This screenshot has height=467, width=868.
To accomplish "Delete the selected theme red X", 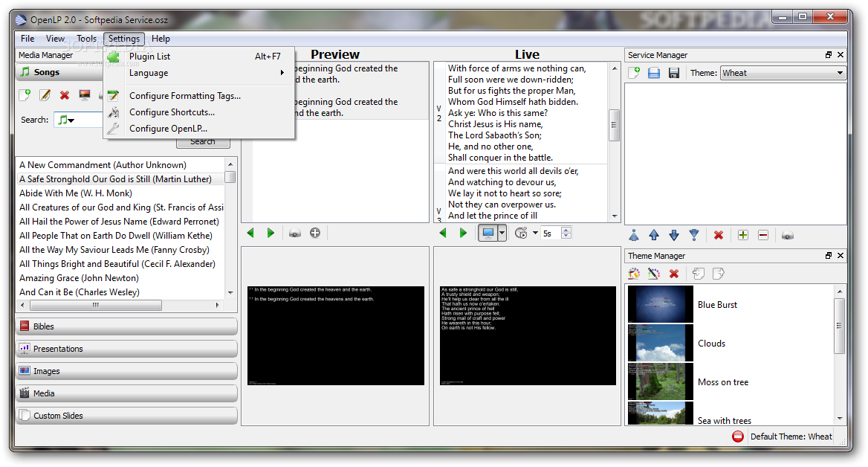I will 674,274.
